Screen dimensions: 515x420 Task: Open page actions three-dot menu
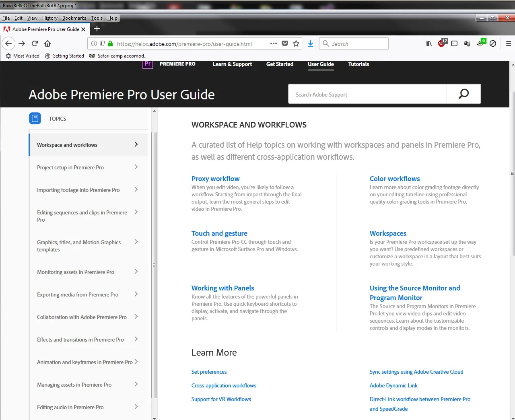tap(274, 43)
